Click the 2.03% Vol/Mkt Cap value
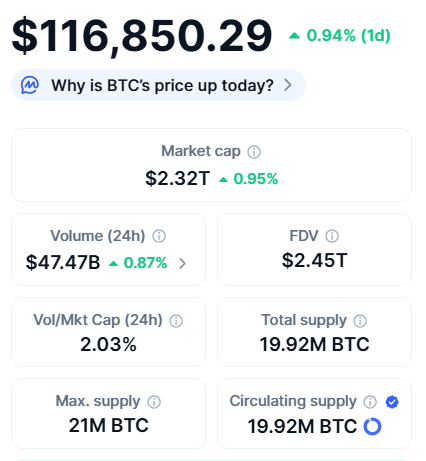426x461 pixels. [108, 344]
